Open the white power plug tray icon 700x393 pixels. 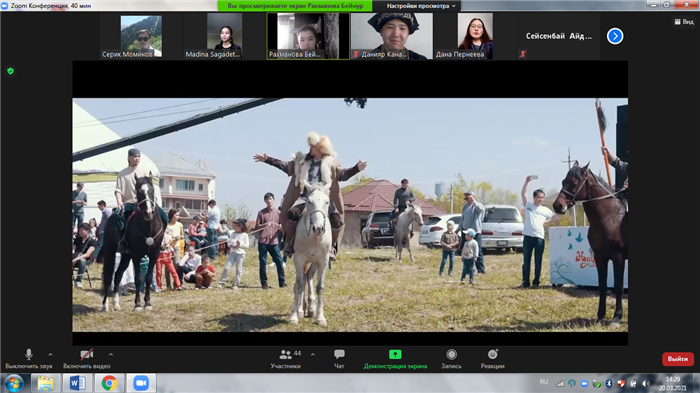click(x=633, y=384)
